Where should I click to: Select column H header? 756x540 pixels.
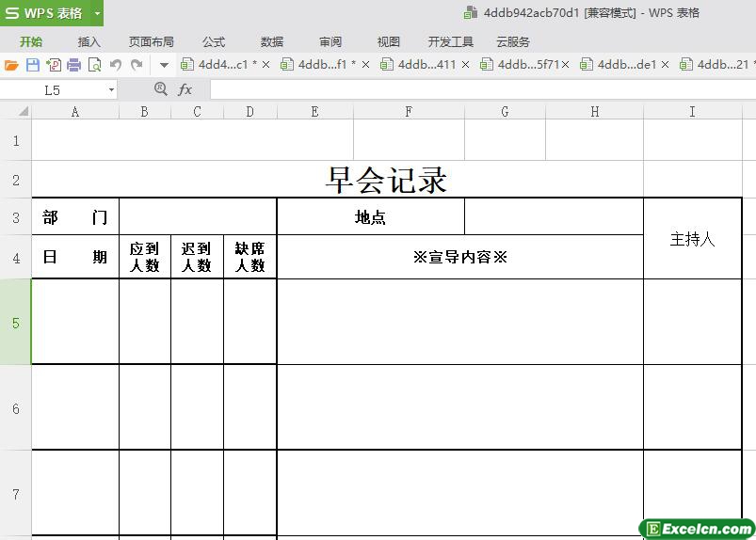[x=594, y=112]
